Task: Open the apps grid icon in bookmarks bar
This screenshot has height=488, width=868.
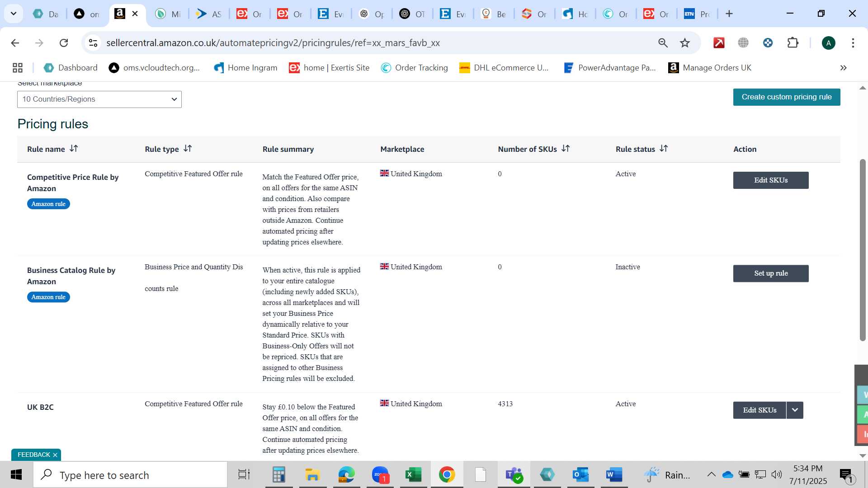Action: pyautogui.click(x=18, y=68)
